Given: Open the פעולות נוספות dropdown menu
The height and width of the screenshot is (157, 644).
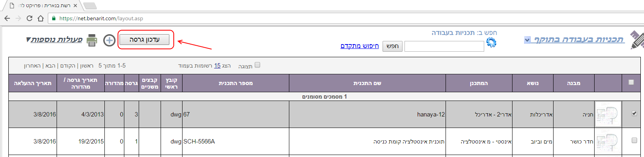Looking at the screenshot, I should 54,39.
